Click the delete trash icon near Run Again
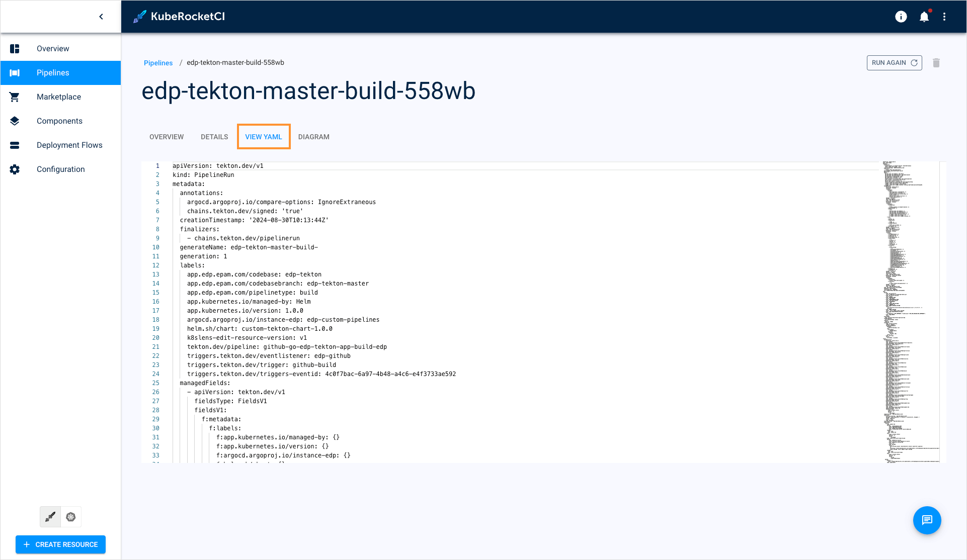This screenshot has width=967, height=560. pyautogui.click(x=936, y=63)
